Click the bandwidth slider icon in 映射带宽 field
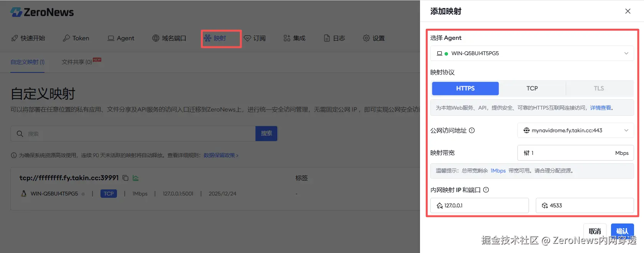 pos(527,153)
